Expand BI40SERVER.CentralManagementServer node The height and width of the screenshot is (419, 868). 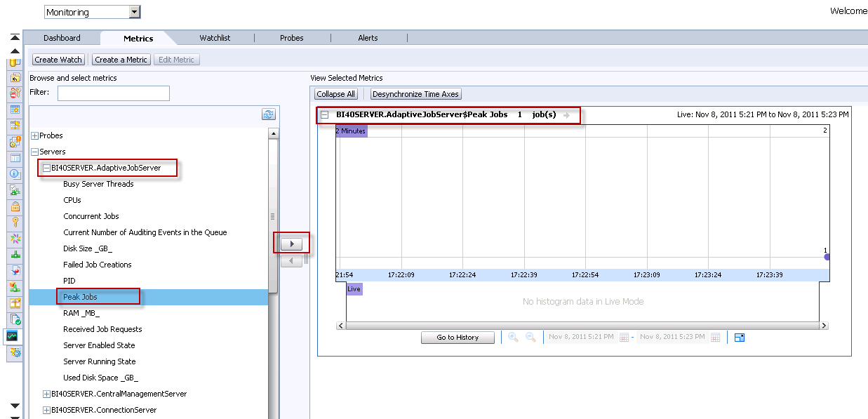pyautogui.click(x=47, y=394)
